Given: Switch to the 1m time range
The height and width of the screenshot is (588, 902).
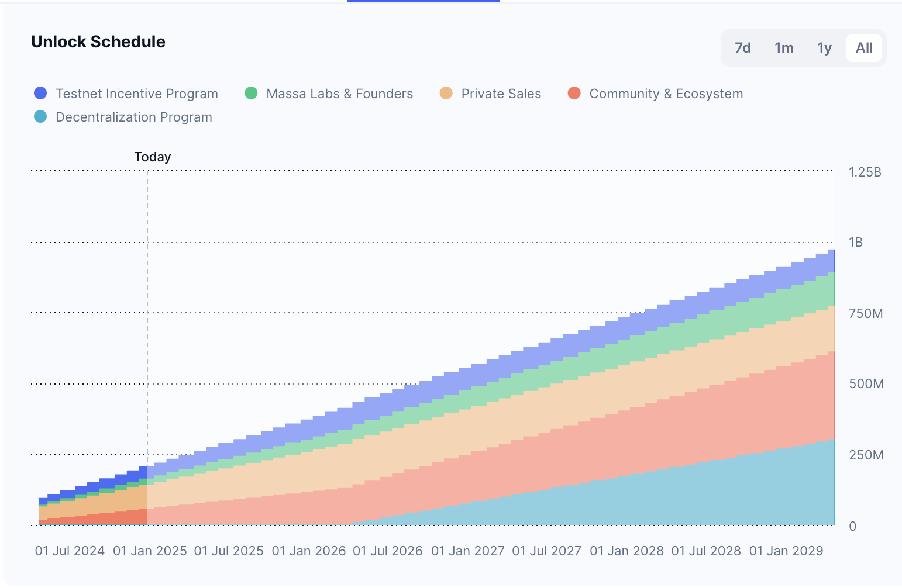Looking at the screenshot, I should click(x=784, y=48).
